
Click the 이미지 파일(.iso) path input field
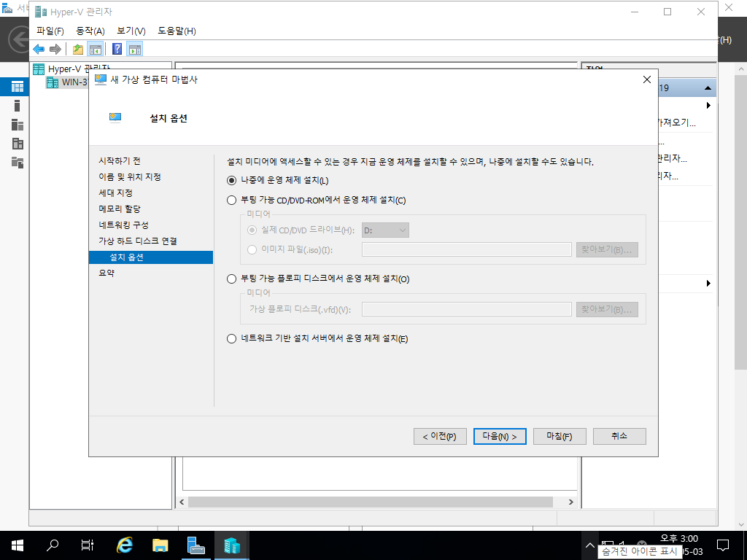pos(467,249)
